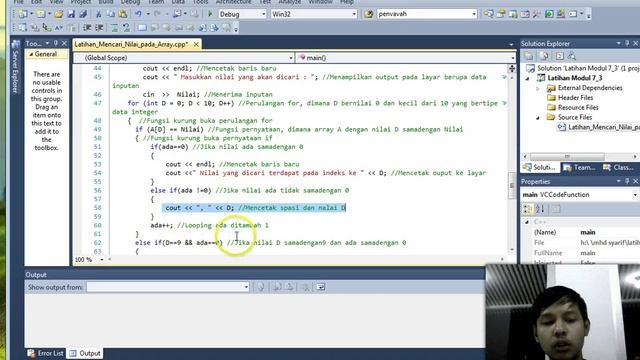Click the Solution Explorer horizontal scrollbar
640x360 pixels.
(x=567, y=156)
